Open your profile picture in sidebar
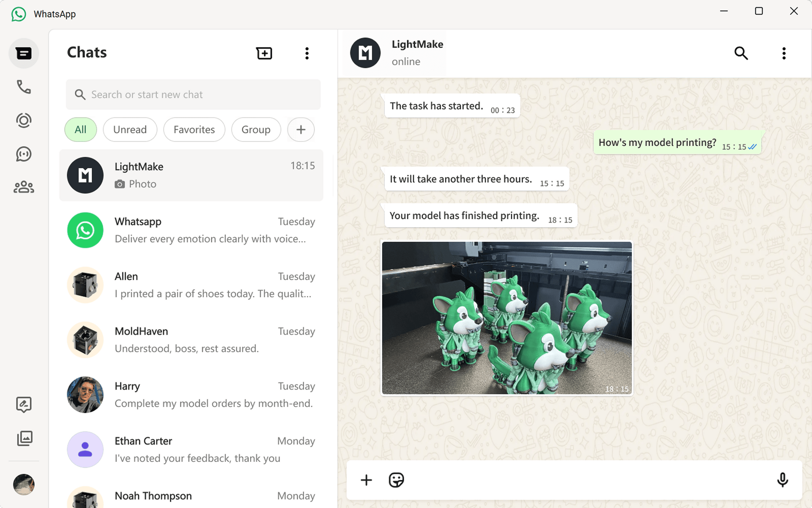The width and height of the screenshot is (812, 508). (24, 484)
